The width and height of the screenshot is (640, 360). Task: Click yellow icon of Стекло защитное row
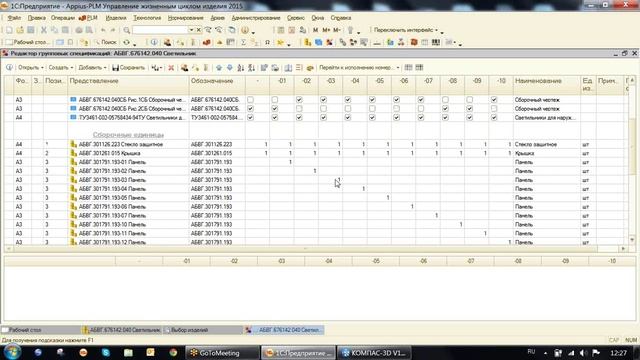coord(73,144)
